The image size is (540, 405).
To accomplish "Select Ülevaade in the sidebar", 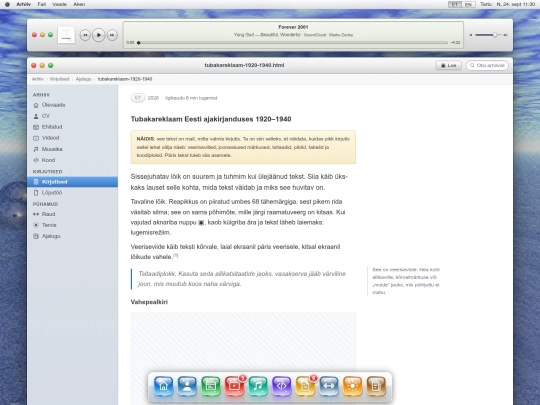I will pos(72,105).
